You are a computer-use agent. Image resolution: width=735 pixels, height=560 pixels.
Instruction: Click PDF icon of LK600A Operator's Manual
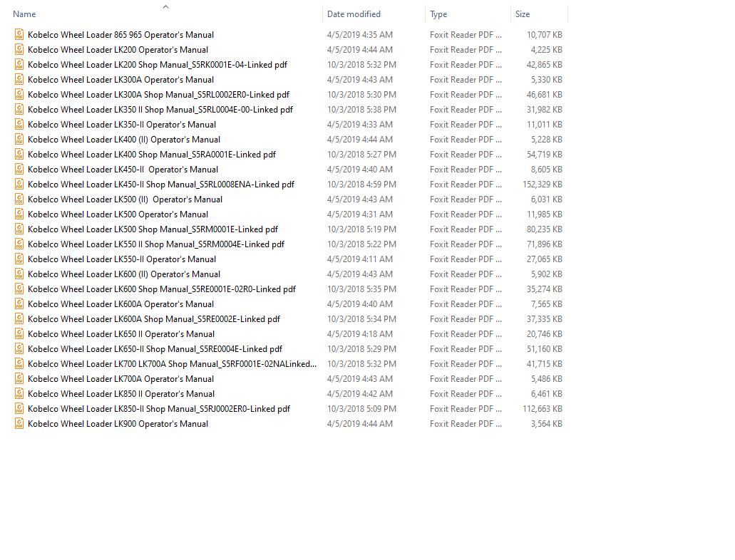(19, 304)
